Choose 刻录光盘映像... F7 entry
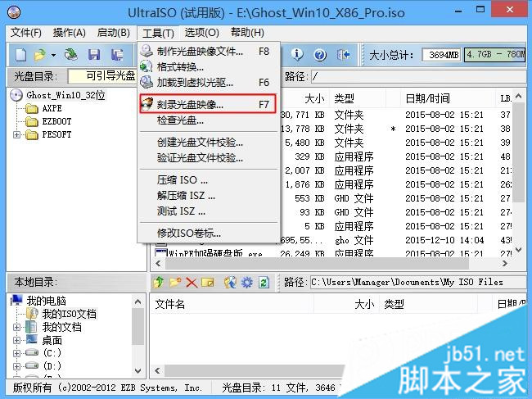Viewport: 532px width, 399px height. point(208,104)
